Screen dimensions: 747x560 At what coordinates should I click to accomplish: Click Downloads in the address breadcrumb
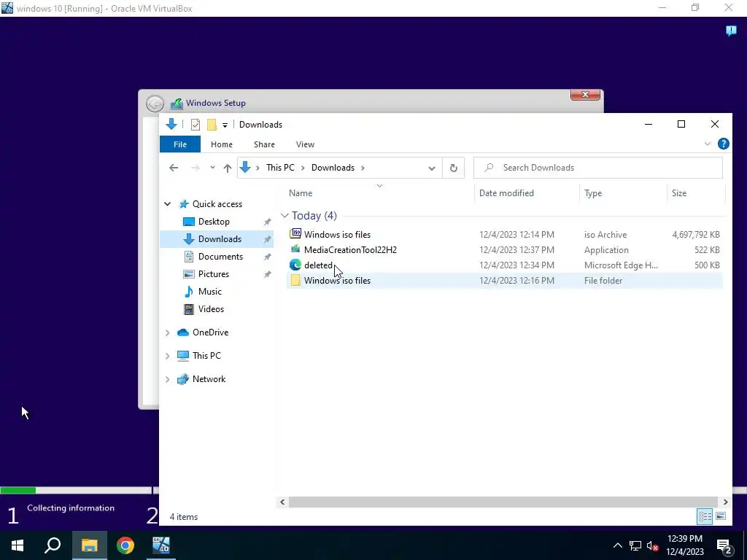pyautogui.click(x=333, y=168)
